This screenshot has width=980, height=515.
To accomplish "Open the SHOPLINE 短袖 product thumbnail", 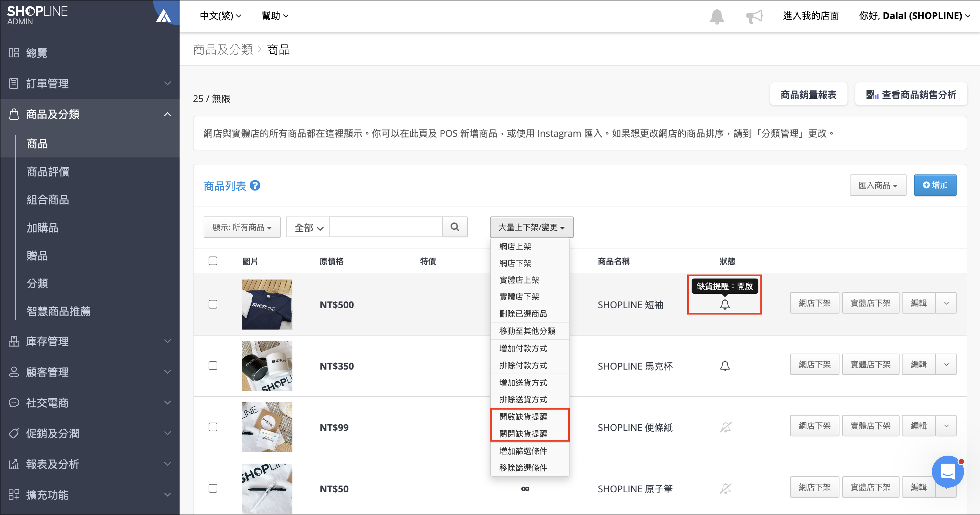I will click(x=267, y=305).
